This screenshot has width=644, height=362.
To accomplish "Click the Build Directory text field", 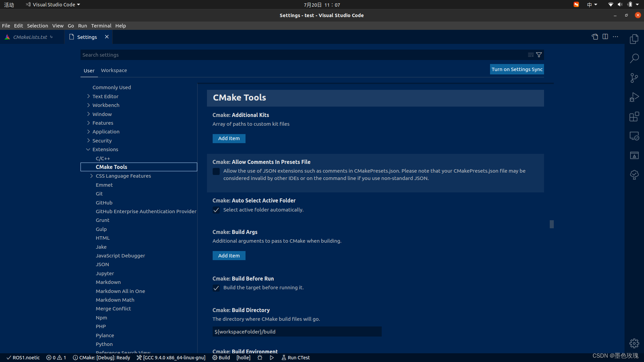I will 297,331.
